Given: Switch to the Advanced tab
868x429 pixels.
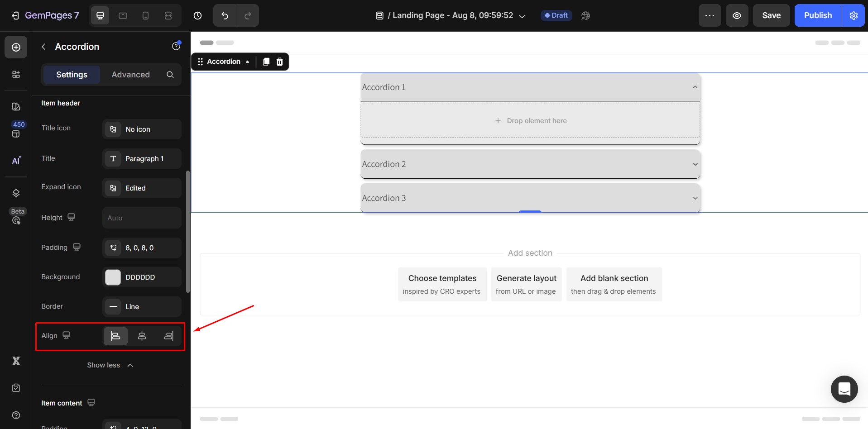Looking at the screenshot, I should tap(130, 75).
